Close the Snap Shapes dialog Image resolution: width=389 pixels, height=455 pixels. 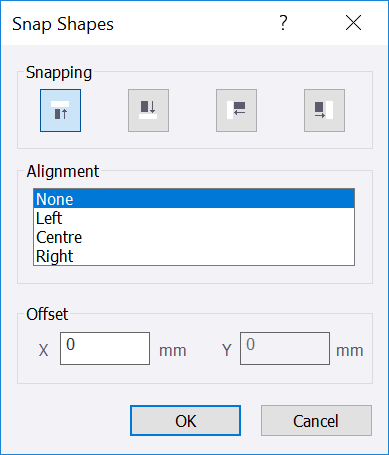(x=353, y=23)
